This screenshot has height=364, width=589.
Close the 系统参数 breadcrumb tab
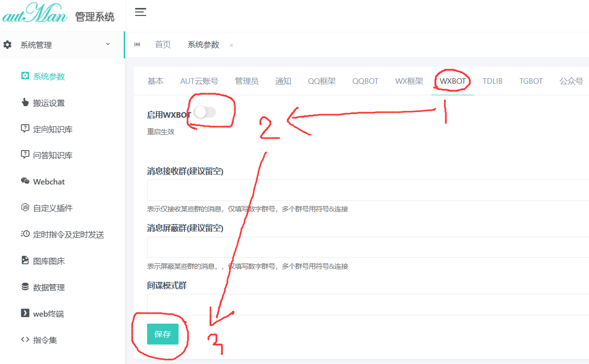click(231, 45)
